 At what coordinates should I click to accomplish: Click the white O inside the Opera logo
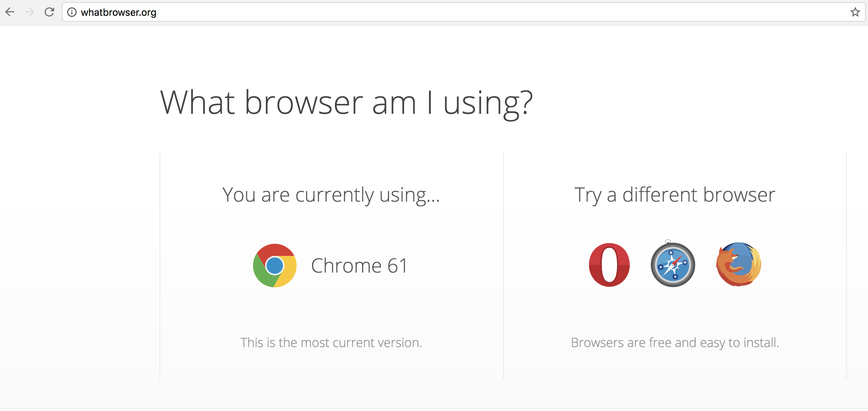[609, 265]
